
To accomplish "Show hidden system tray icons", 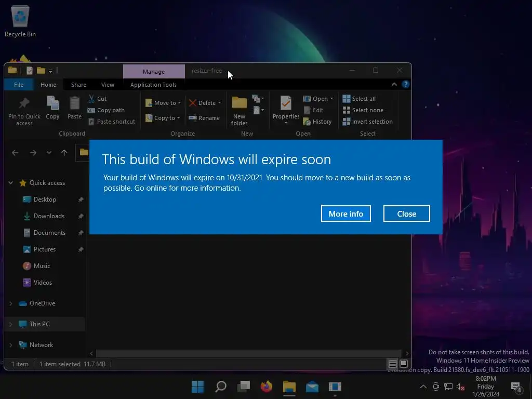I will [x=423, y=387].
